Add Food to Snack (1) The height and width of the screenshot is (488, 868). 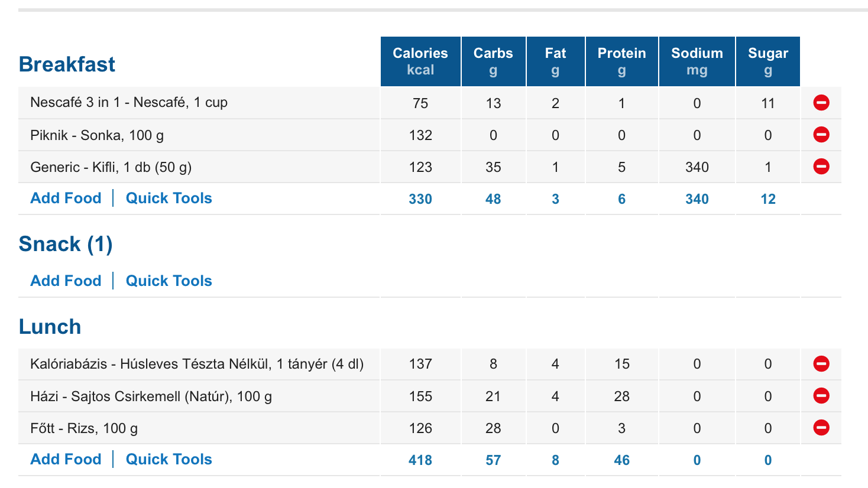66,281
